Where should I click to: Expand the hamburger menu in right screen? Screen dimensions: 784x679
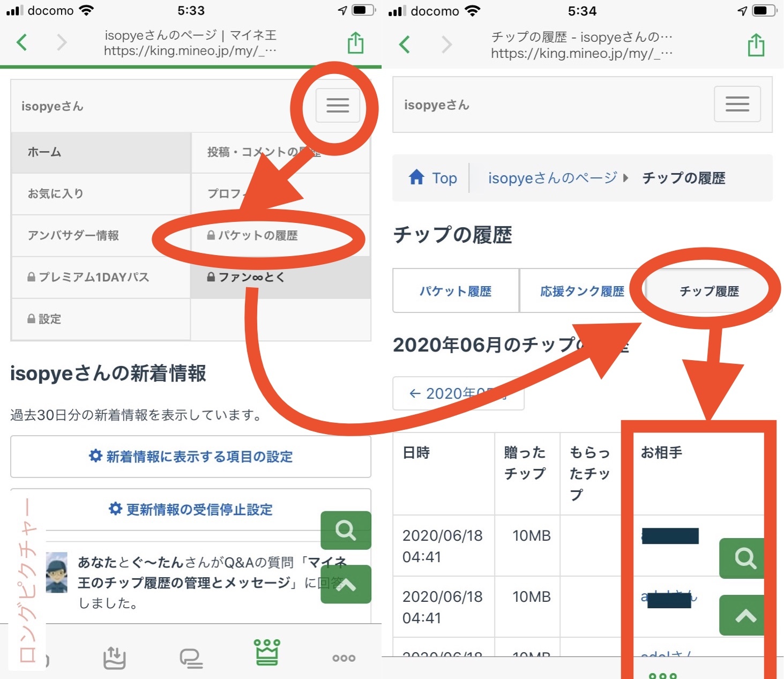tap(737, 104)
